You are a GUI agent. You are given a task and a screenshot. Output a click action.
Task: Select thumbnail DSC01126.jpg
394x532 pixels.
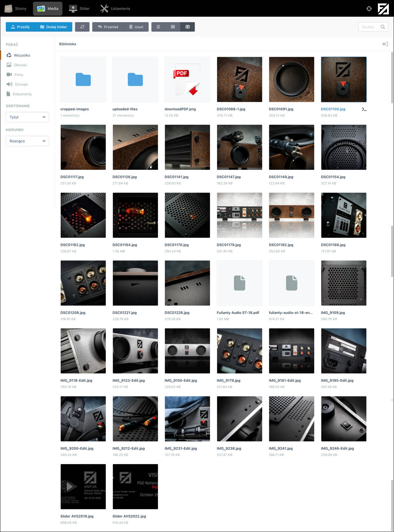click(135, 147)
